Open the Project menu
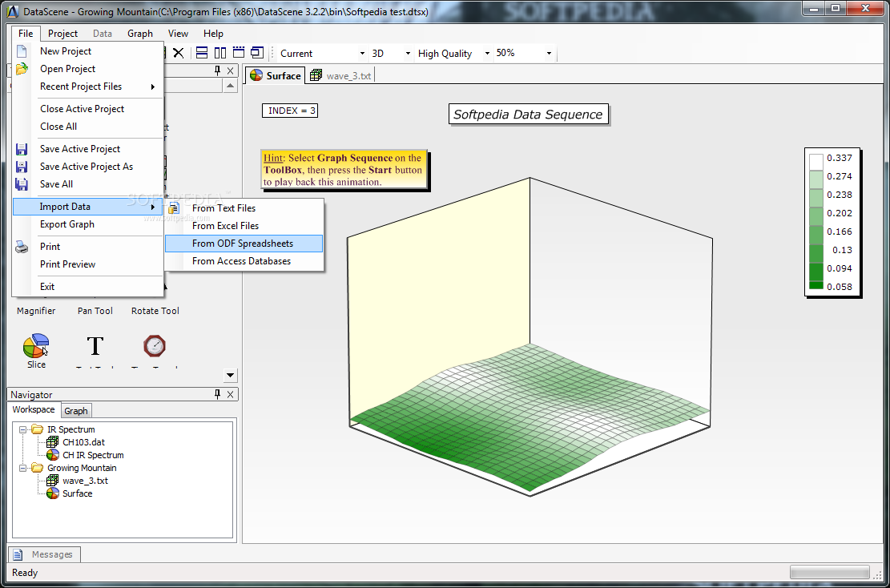The width and height of the screenshot is (890, 588). pyautogui.click(x=62, y=34)
